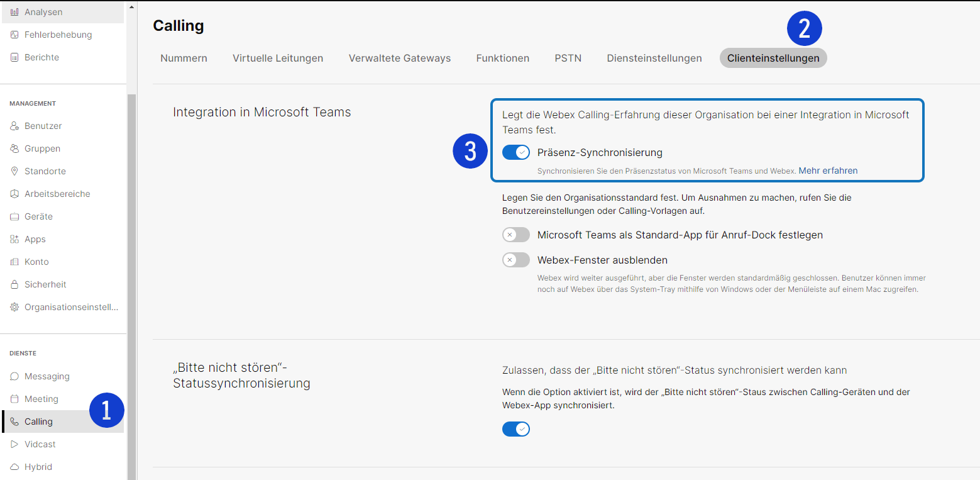
Task: Click the MANAGEMENT section label
Action: (x=33, y=104)
